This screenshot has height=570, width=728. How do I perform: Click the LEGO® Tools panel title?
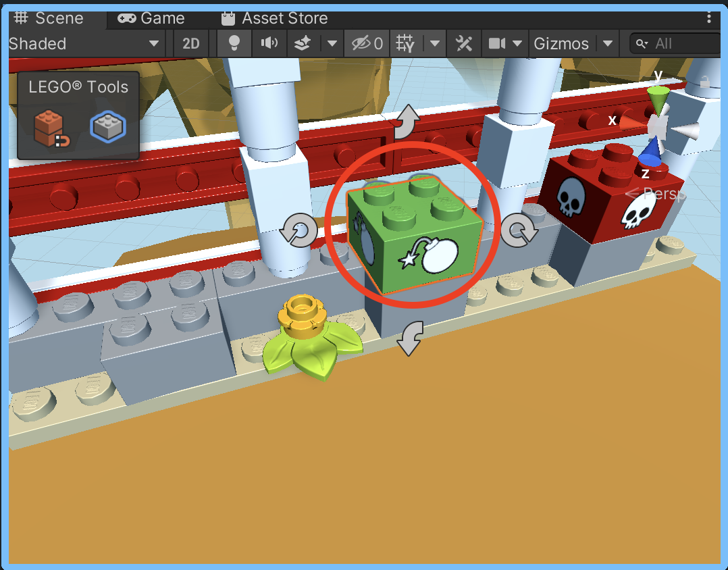pos(78,87)
